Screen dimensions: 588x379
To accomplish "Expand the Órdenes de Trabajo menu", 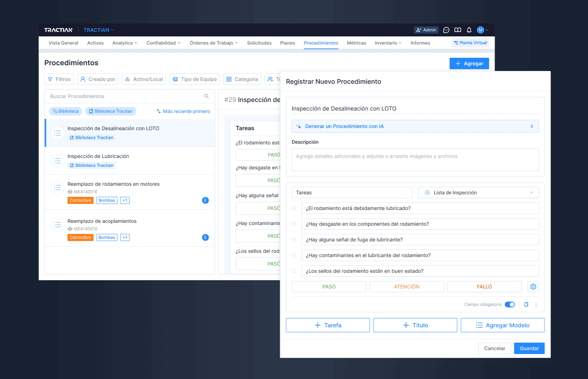I will [x=213, y=43].
